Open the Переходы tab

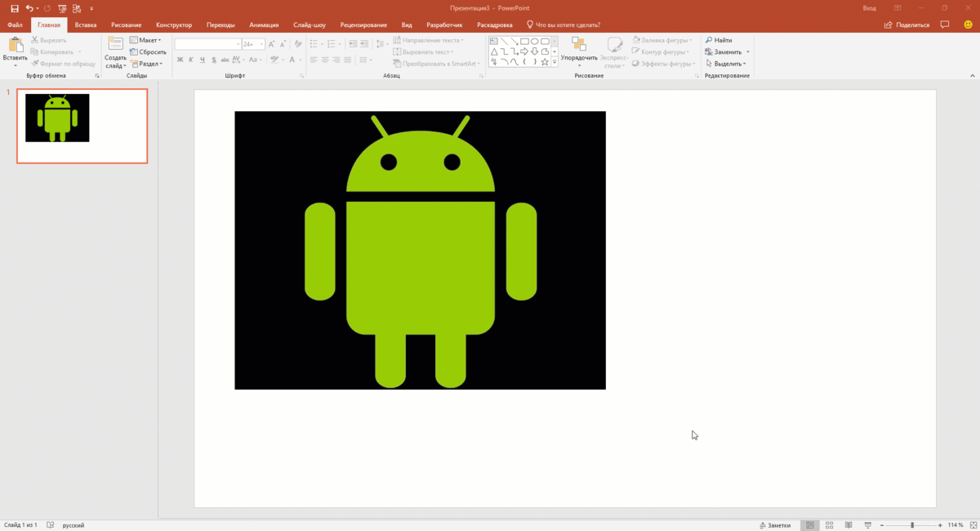point(220,25)
